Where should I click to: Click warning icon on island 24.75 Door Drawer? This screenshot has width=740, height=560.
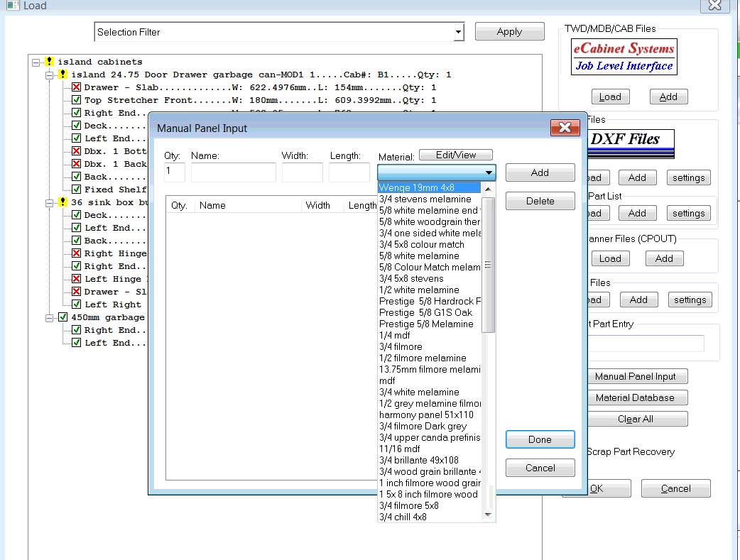point(62,75)
